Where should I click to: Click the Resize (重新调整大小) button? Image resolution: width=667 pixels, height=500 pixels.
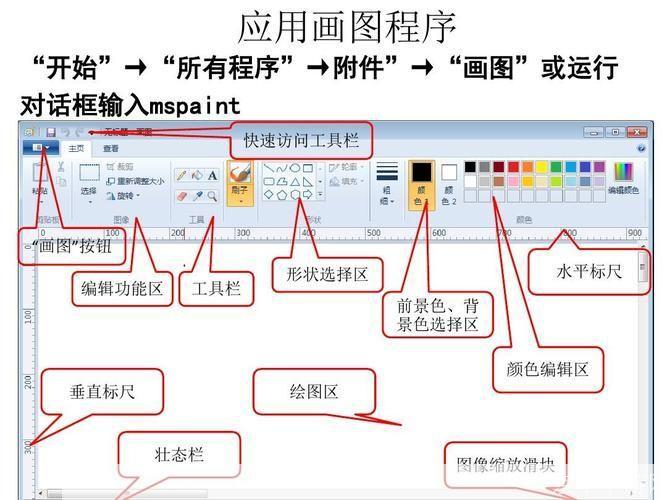tap(135, 181)
